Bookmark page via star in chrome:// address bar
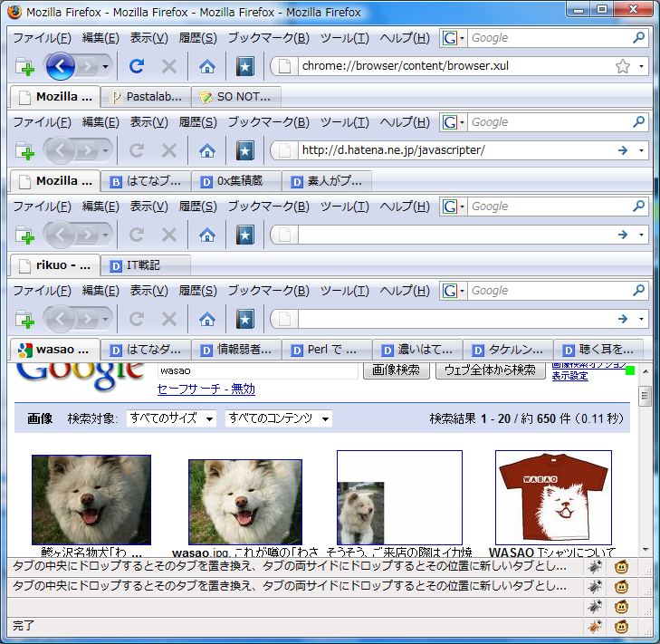 pos(623,66)
